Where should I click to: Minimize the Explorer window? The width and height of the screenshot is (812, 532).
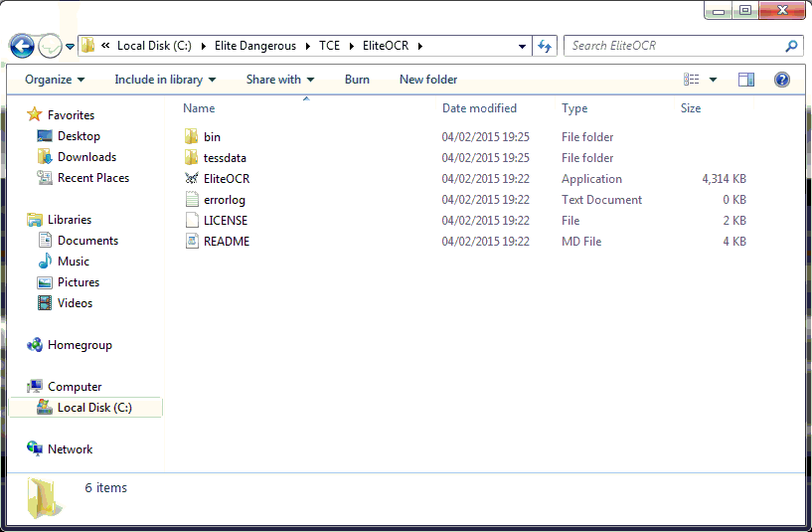tap(719, 10)
